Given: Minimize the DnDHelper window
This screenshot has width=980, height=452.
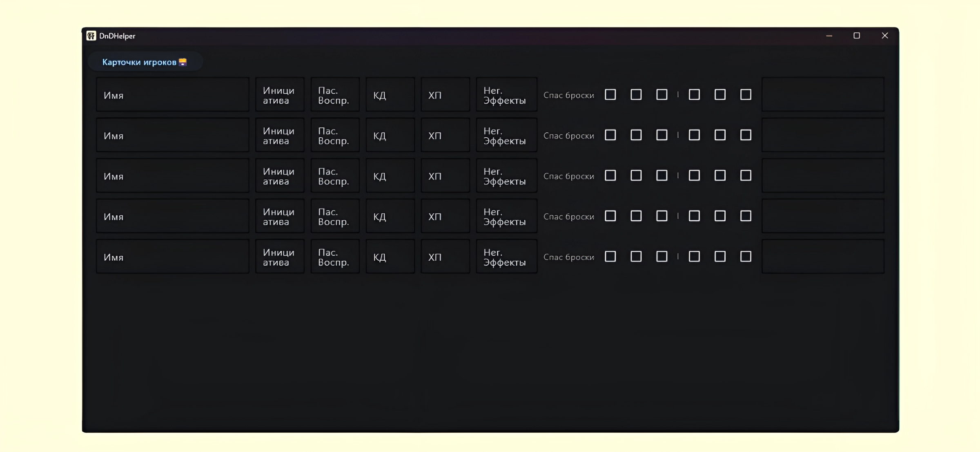Looking at the screenshot, I should [x=829, y=36].
